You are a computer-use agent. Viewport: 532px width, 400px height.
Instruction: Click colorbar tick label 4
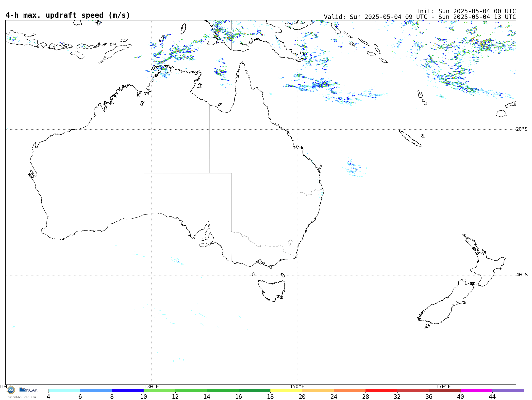click(49, 397)
